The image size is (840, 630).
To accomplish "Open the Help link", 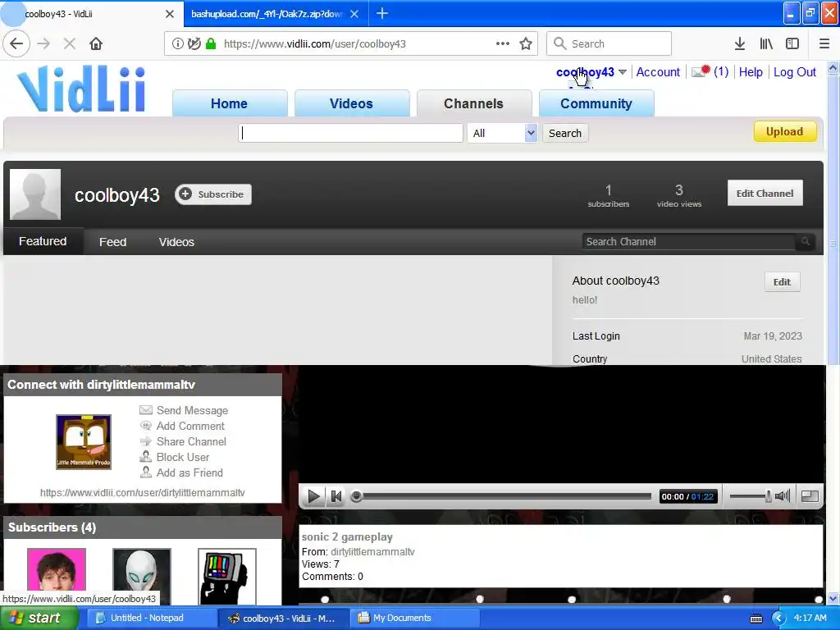I will click(x=751, y=72).
